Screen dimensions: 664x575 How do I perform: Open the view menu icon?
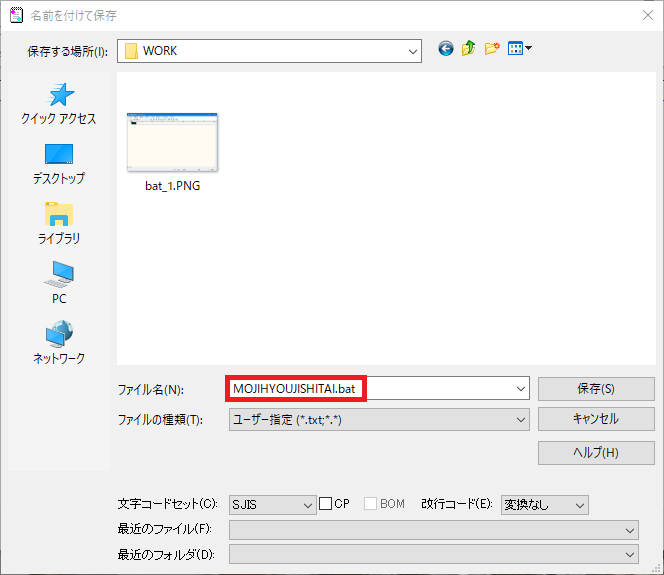(520, 49)
